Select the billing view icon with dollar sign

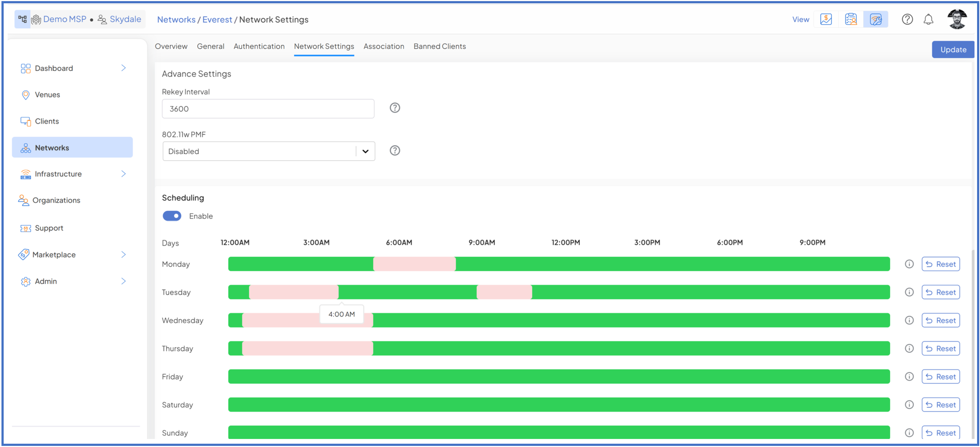pos(826,19)
